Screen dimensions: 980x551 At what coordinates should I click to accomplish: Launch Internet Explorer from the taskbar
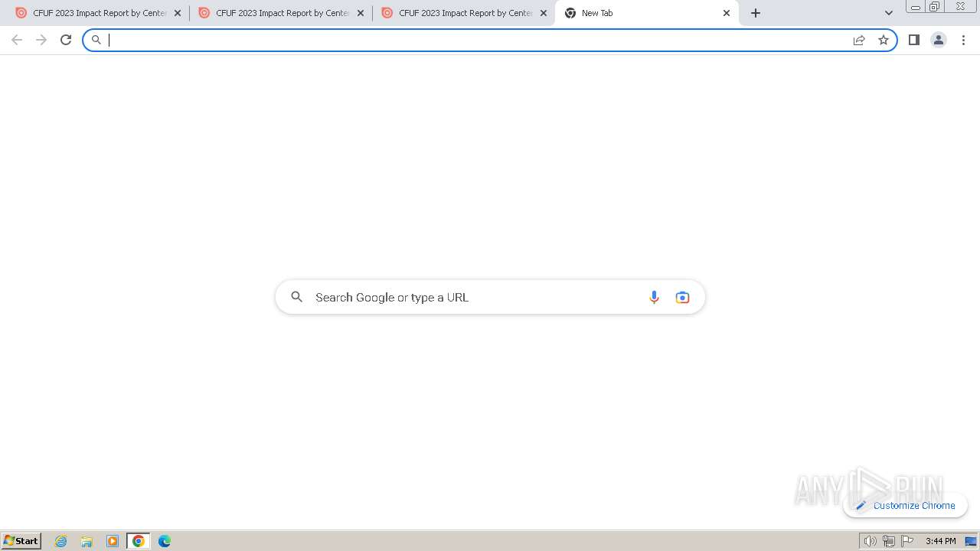pos(61,541)
